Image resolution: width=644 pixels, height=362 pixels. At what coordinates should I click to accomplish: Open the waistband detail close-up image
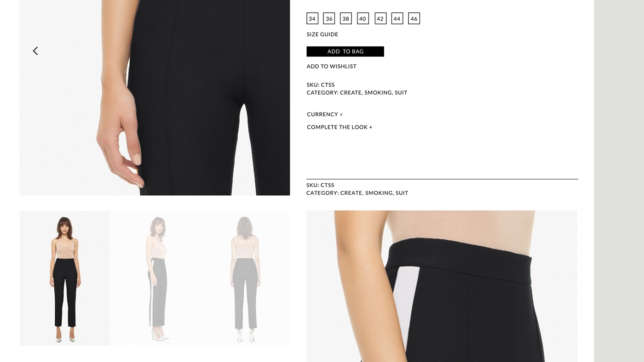[442, 286]
